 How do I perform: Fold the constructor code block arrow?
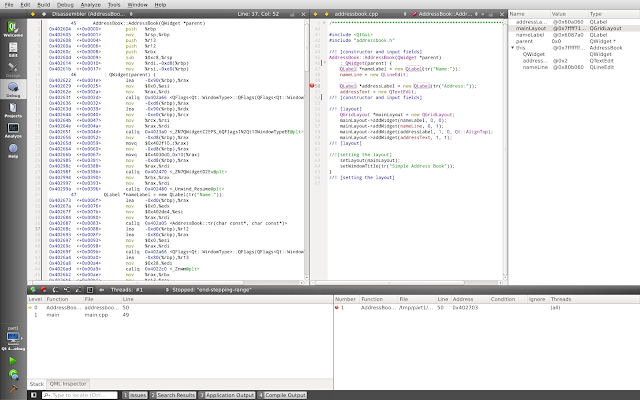pos(325,63)
